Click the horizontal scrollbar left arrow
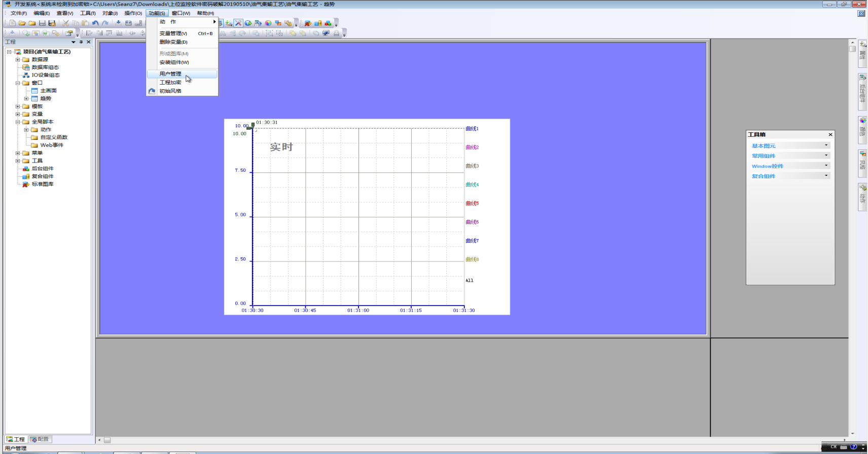Image resolution: width=868 pixels, height=454 pixels. 99,440
